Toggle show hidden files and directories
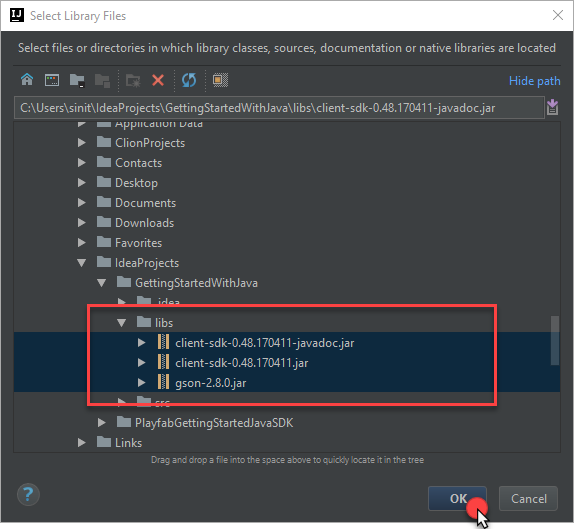This screenshot has height=529, width=574. (x=220, y=80)
